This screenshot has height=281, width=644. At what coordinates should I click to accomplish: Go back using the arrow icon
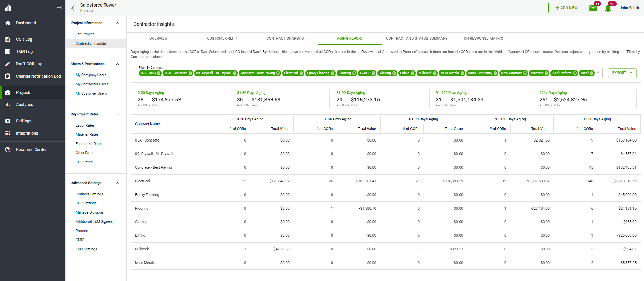[73, 8]
